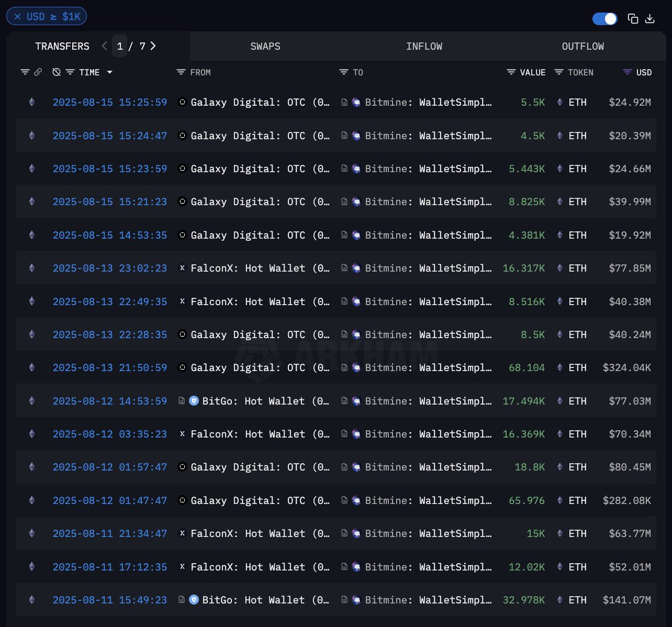Sort by TIME using dropdown arrow
The height and width of the screenshot is (627, 672).
109,72
